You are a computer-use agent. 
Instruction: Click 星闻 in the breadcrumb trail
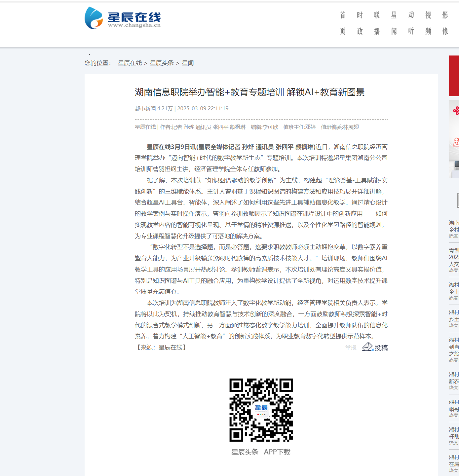pyautogui.click(x=188, y=63)
